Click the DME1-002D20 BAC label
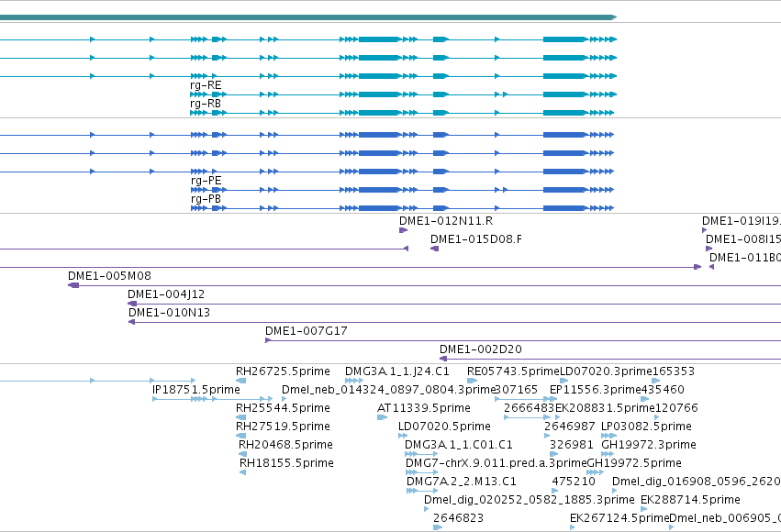 point(481,349)
